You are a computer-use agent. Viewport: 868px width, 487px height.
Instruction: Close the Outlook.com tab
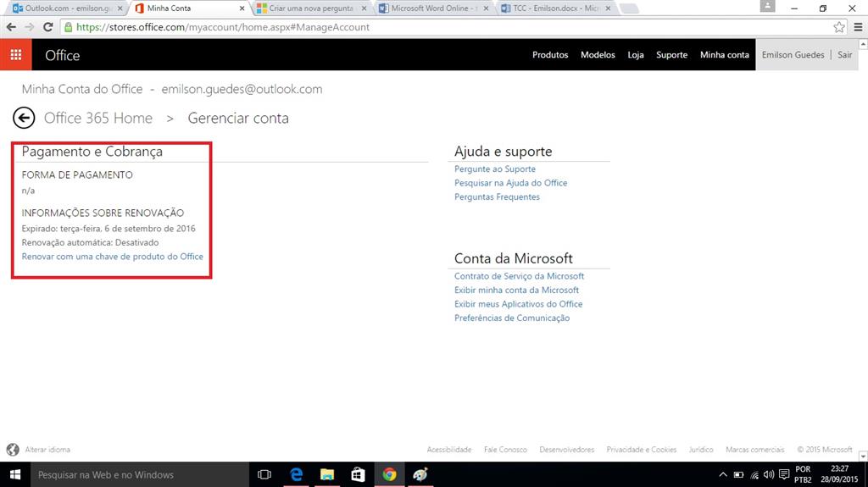pos(120,8)
